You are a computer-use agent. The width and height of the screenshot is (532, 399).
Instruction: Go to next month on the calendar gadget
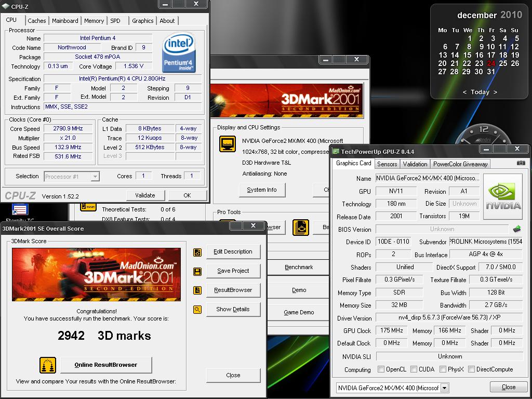coord(495,92)
